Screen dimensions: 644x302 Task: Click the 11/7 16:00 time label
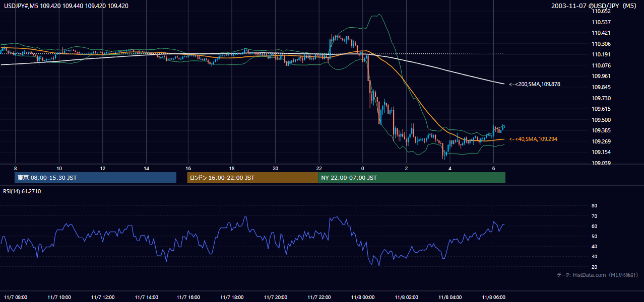(x=189, y=297)
